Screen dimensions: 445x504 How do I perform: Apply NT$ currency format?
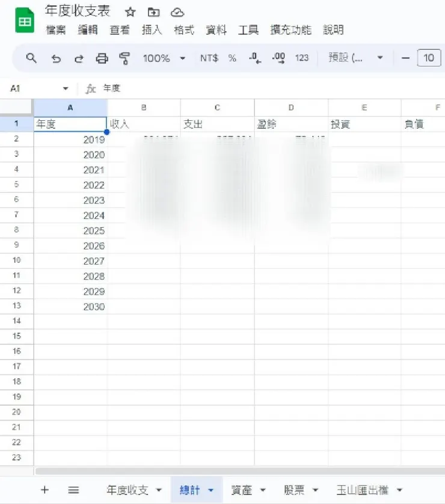tap(209, 58)
